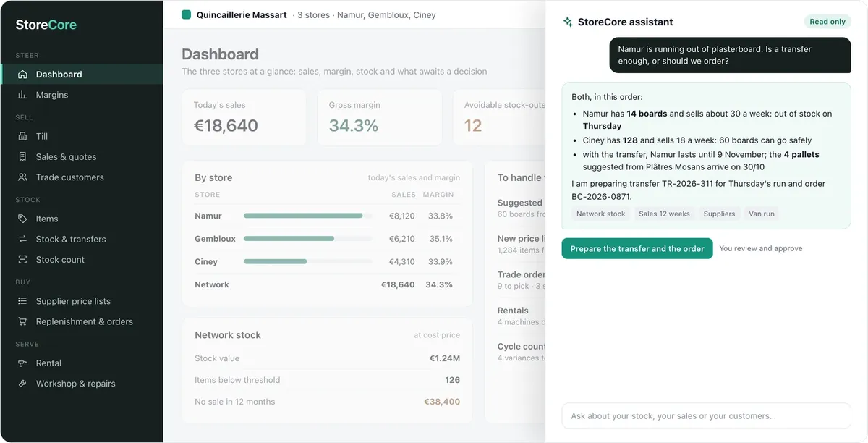Viewport: 868px width, 443px height.
Task: Click the Items tag icon
Action: 22,219
